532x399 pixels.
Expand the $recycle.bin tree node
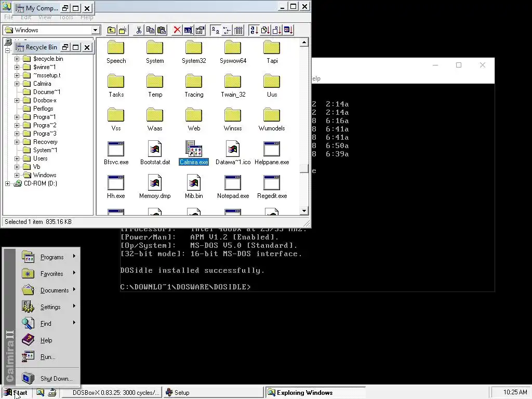coord(17,59)
